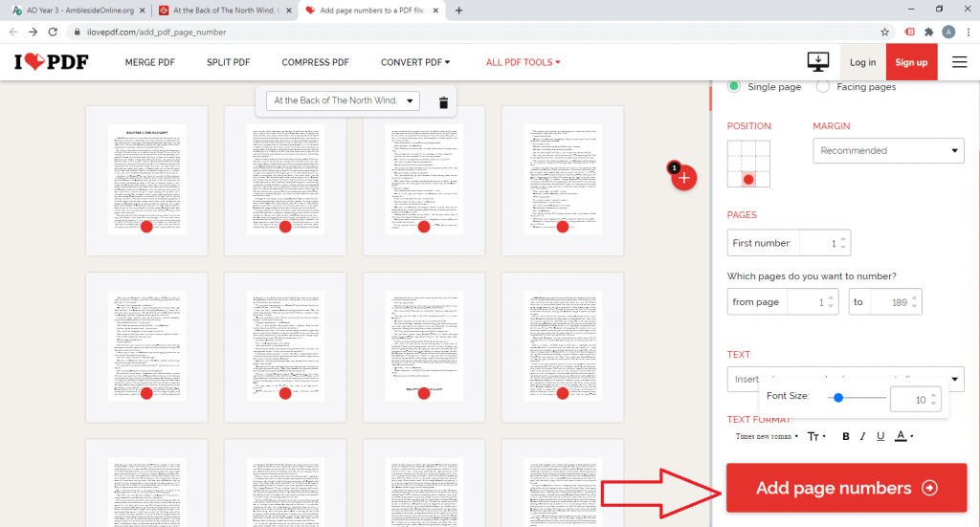Open Compress PDF tool

(315, 62)
